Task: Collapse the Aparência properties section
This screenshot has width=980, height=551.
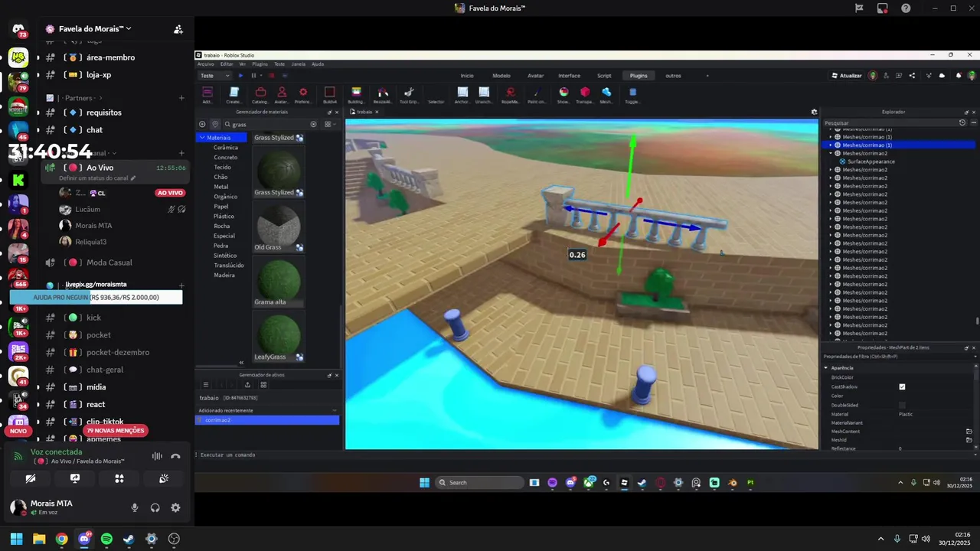Action: (826, 368)
